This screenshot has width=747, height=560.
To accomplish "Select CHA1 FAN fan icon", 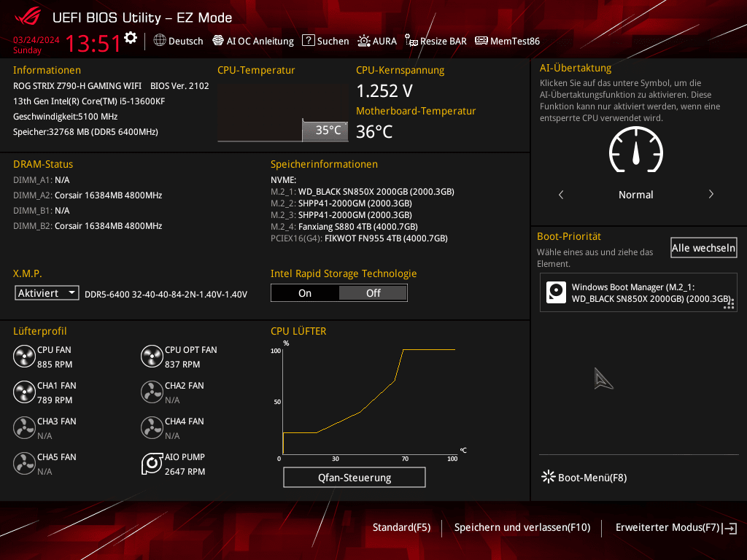I will [24, 392].
